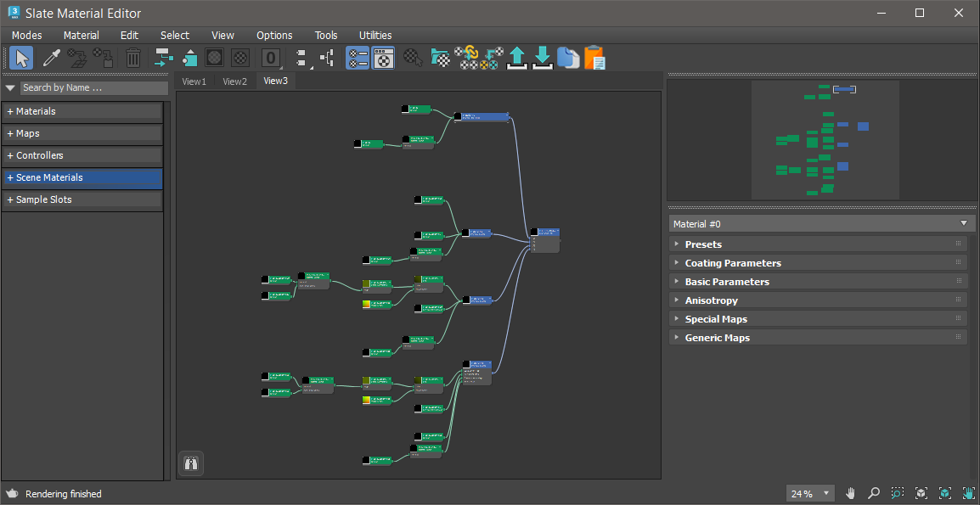This screenshot has height=505, width=980.
Task: Expand the Scene Materials group
Action: pos(49,177)
